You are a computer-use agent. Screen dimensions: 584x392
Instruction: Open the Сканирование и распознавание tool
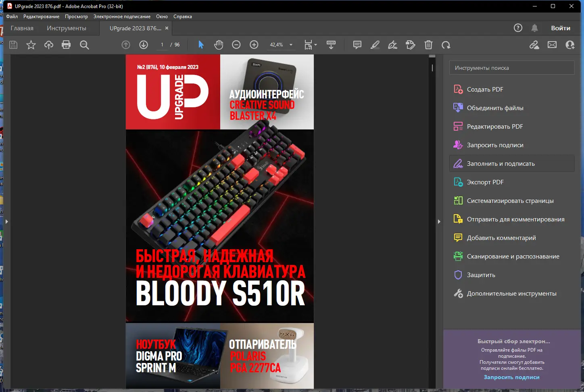tap(512, 256)
